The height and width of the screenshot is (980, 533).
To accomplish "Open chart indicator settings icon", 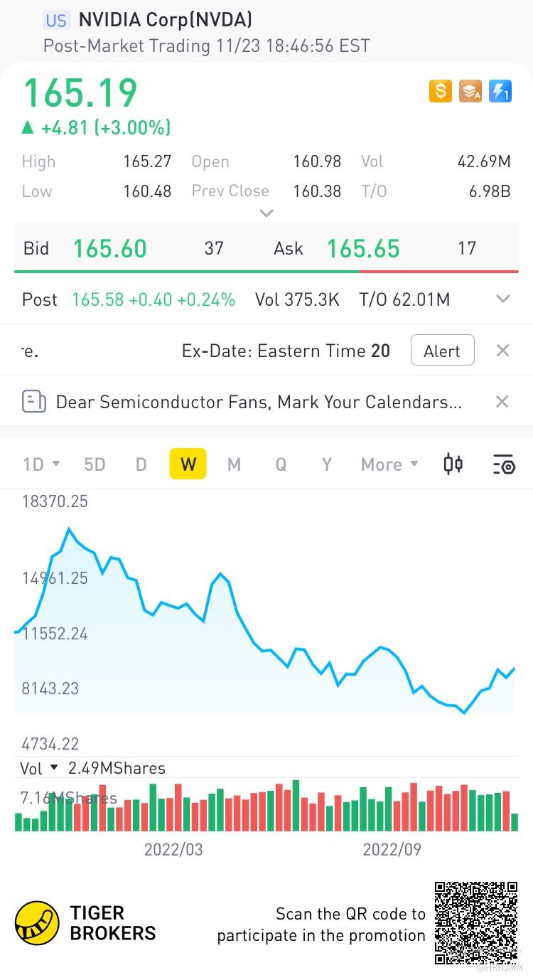I will 503,464.
